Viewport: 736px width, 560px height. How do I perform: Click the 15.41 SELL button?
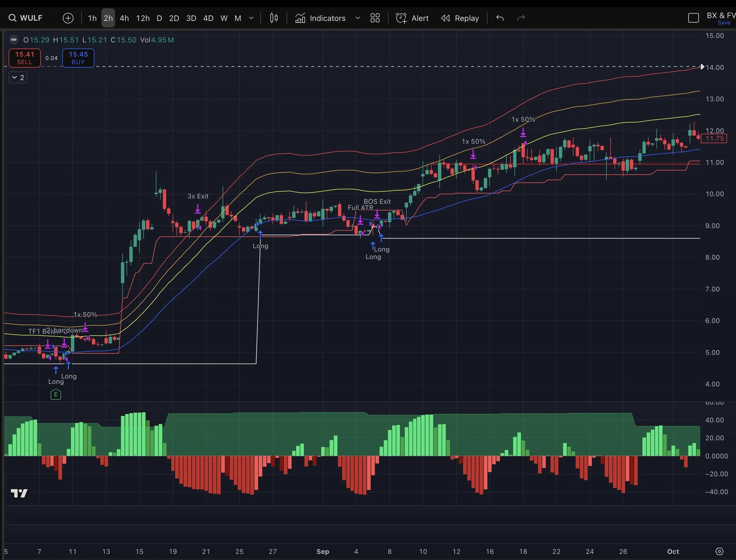[25, 58]
